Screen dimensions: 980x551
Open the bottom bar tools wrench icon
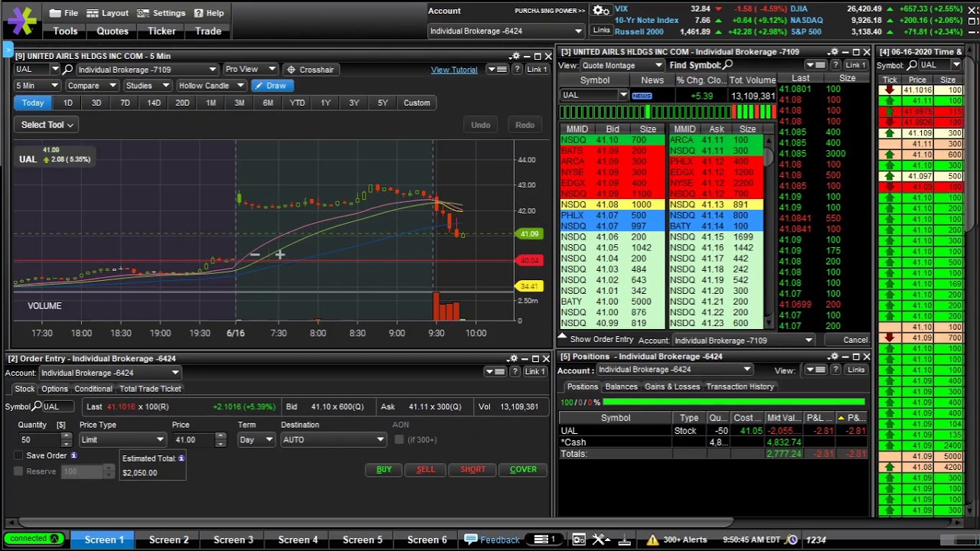tap(599, 540)
